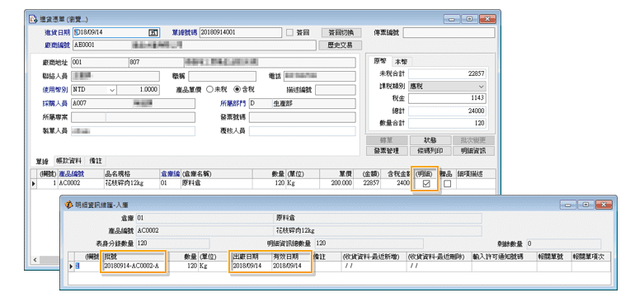This screenshot has width=644, height=302.
Task: Click the 有效日期 column header
Action: [291, 257]
